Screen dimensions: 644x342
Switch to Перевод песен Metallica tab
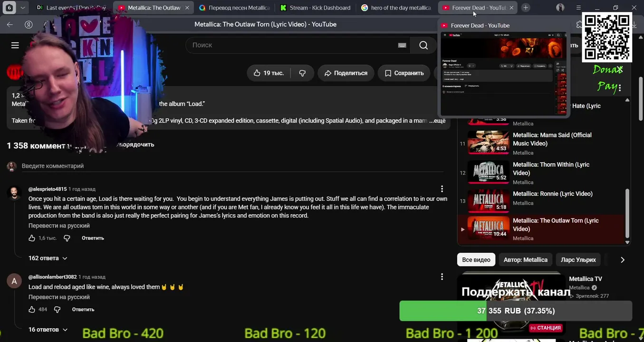pyautogui.click(x=234, y=8)
